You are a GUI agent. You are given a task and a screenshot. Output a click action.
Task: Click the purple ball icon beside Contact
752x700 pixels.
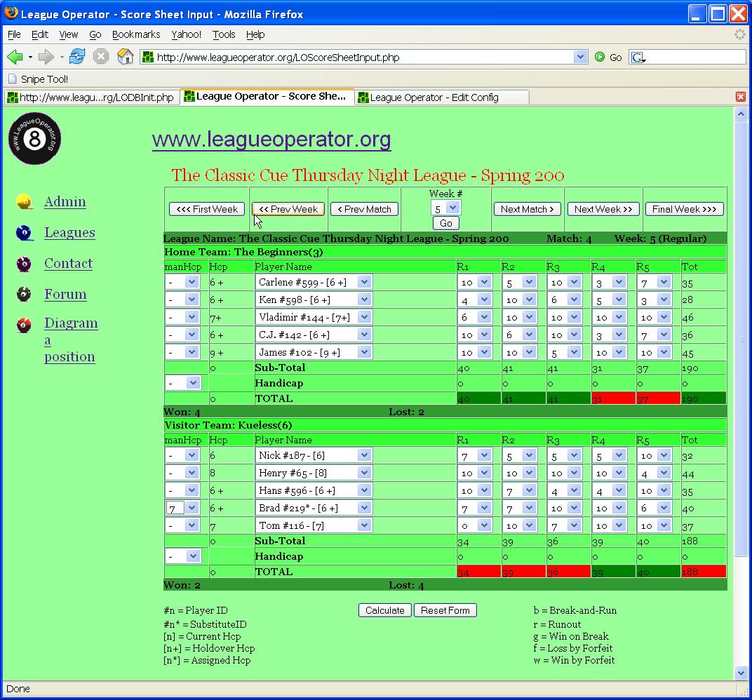pos(25,264)
